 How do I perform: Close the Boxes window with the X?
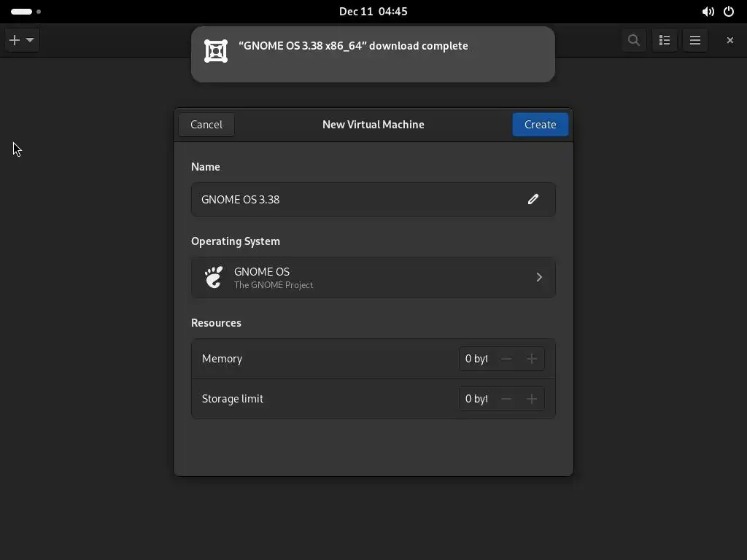[729, 40]
